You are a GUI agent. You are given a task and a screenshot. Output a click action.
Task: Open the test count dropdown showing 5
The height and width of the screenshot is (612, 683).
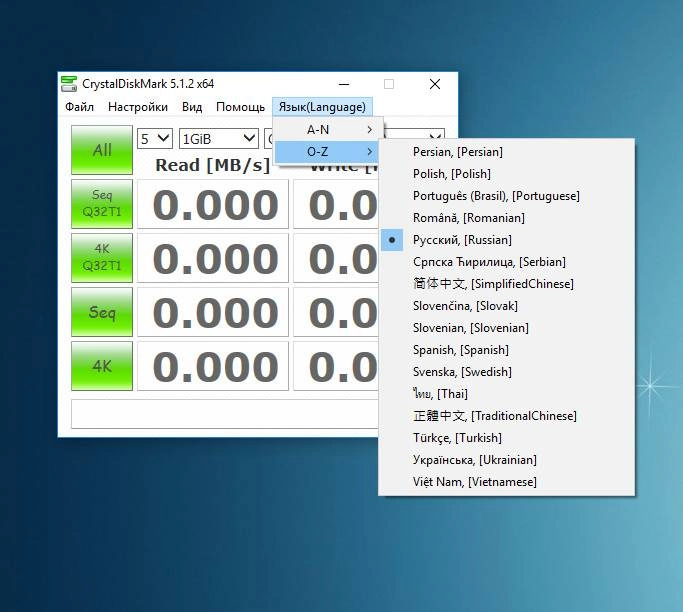point(155,139)
